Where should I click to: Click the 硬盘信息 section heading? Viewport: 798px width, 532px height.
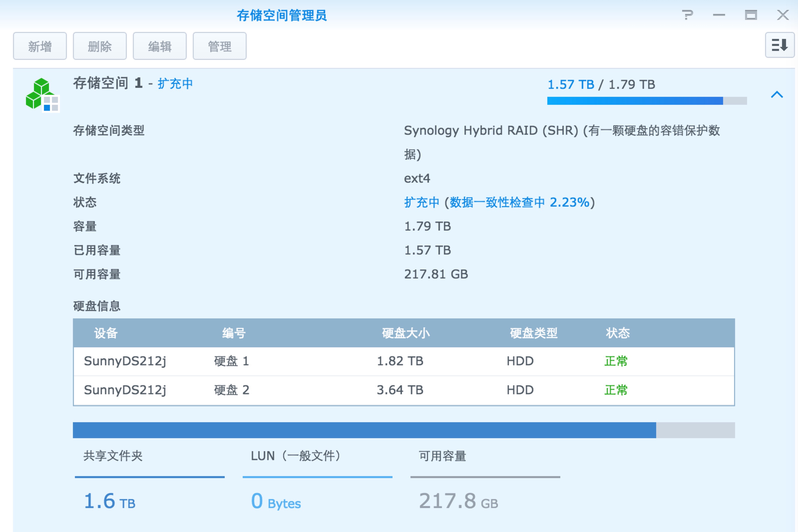click(97, 306)
